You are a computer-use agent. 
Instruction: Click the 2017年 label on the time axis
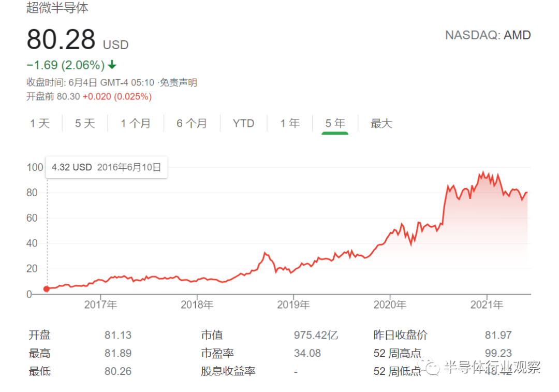coord(100,304)
